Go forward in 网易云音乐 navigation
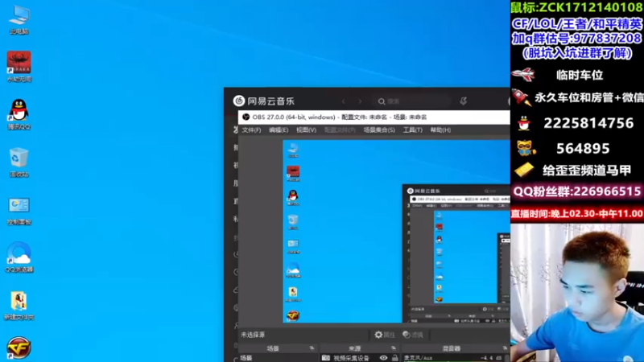Screen dimensions: 644x362 point(360,101)
